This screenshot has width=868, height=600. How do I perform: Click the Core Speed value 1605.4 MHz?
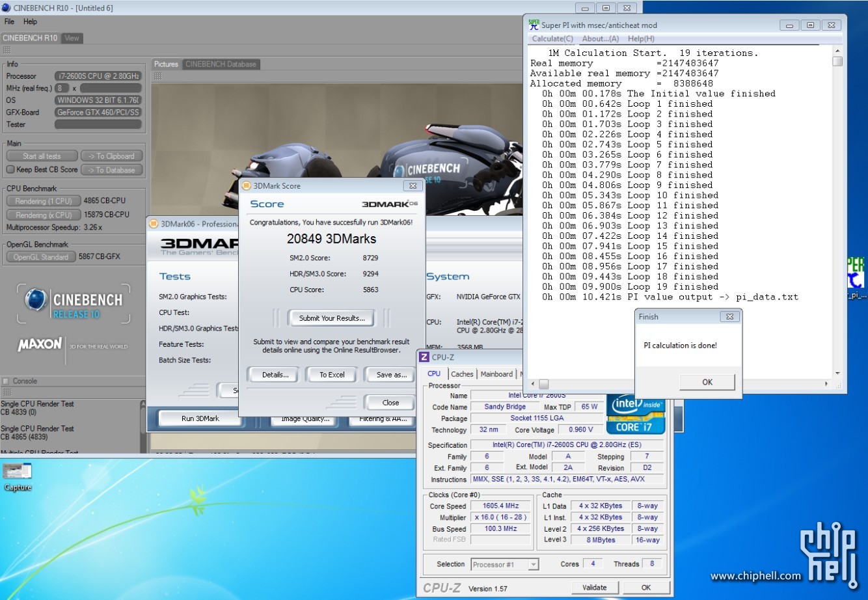click(x=500, y=506)
